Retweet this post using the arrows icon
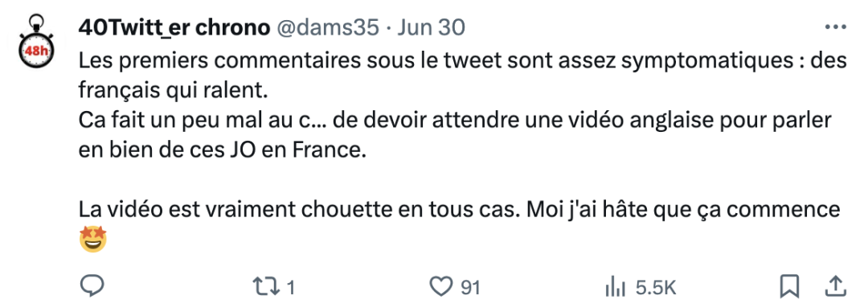868x304 pixels. coord(264,287)
